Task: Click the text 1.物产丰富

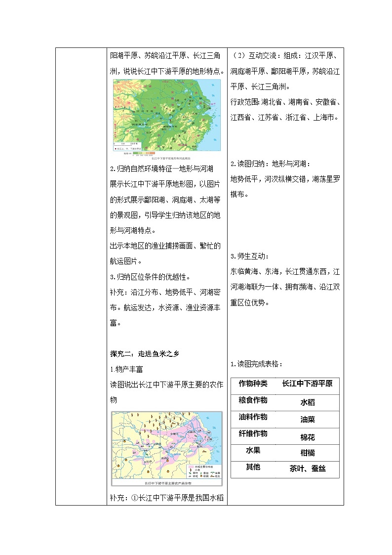Action: pos(126,369)
